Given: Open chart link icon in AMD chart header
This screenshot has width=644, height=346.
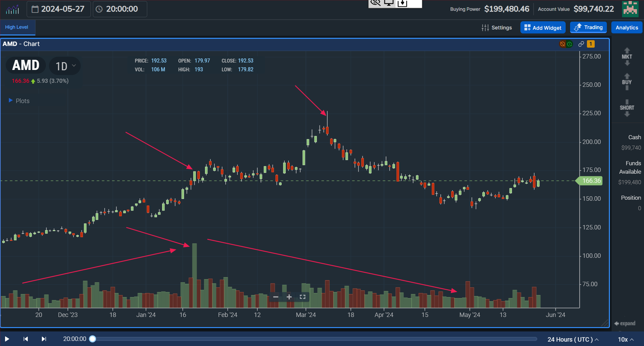Looking at the screenshot, I should pos(581,44).
